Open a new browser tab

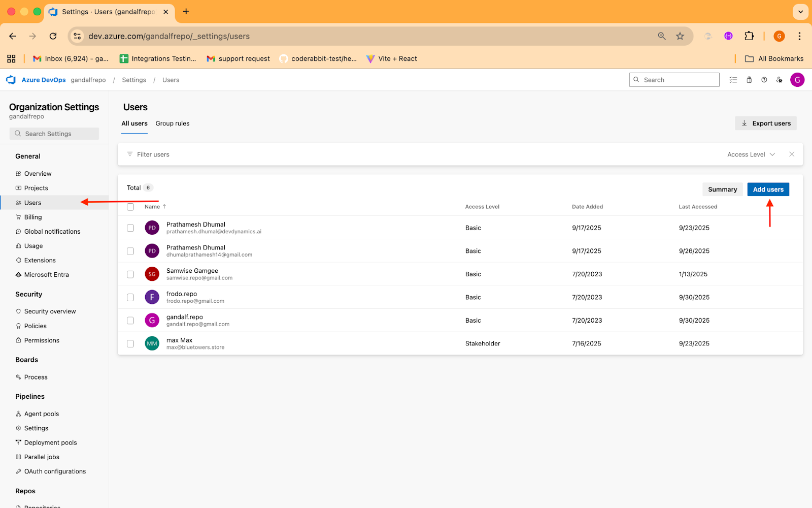point(186,12)
